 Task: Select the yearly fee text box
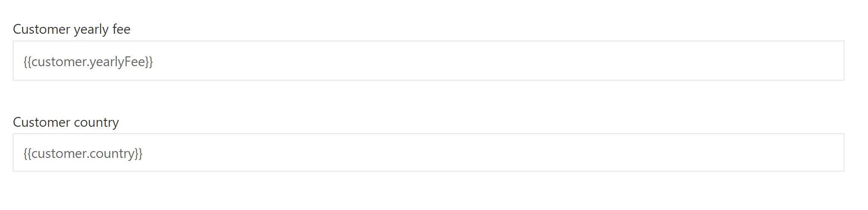point(428,61)
